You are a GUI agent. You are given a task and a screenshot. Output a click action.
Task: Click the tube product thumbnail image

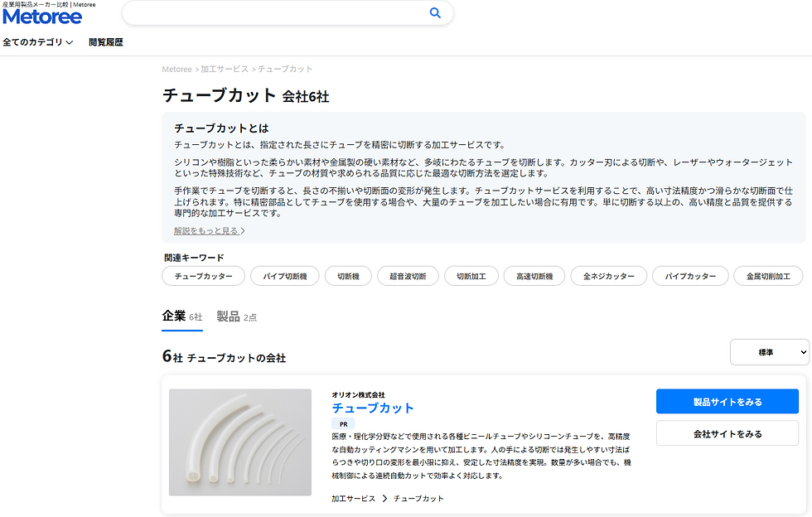(x=239, y=442)
